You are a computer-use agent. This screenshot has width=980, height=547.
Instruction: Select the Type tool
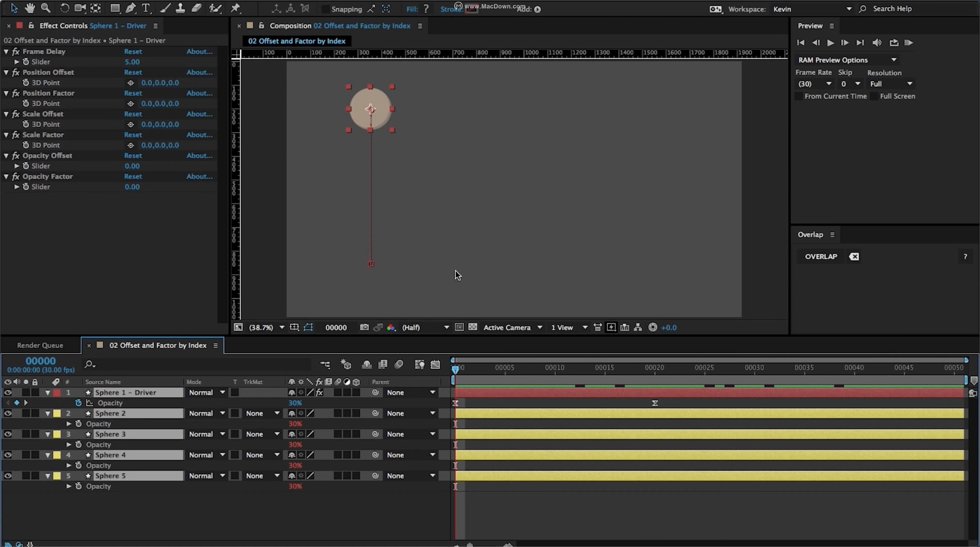tap(146, 8)
